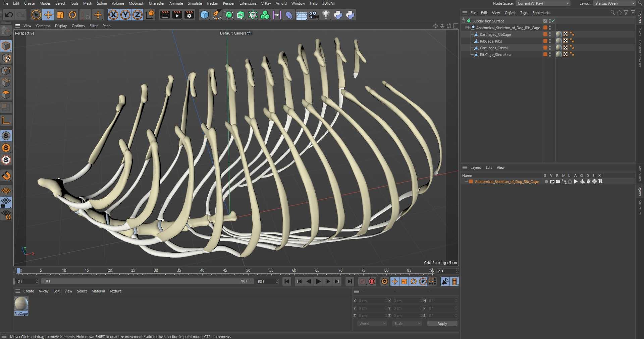Click Play Forwards button

coord(318,281)
